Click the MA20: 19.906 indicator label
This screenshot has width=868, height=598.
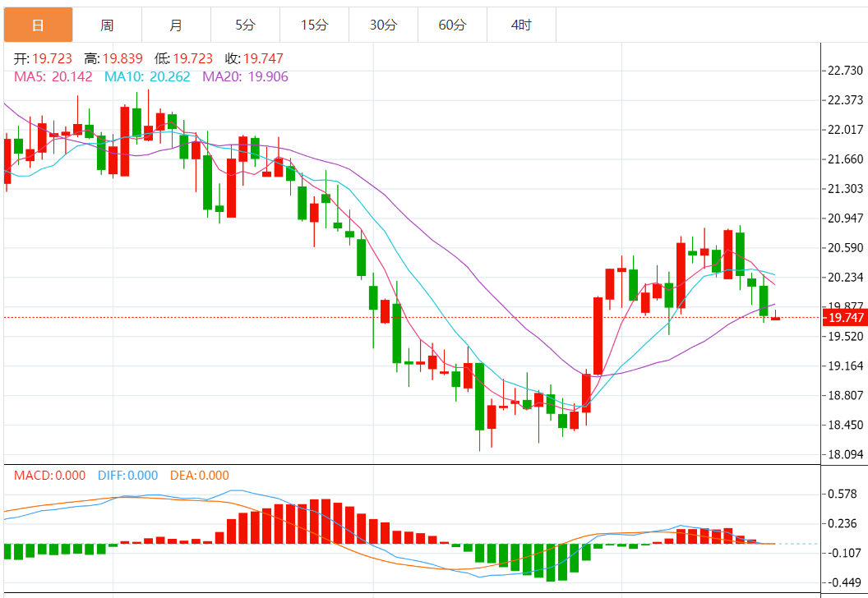(245, 76)
